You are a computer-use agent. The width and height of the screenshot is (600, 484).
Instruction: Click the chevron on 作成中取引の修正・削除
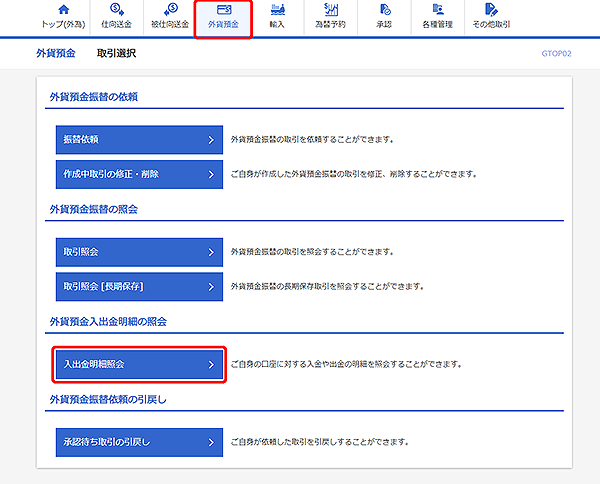coord(211,174)
